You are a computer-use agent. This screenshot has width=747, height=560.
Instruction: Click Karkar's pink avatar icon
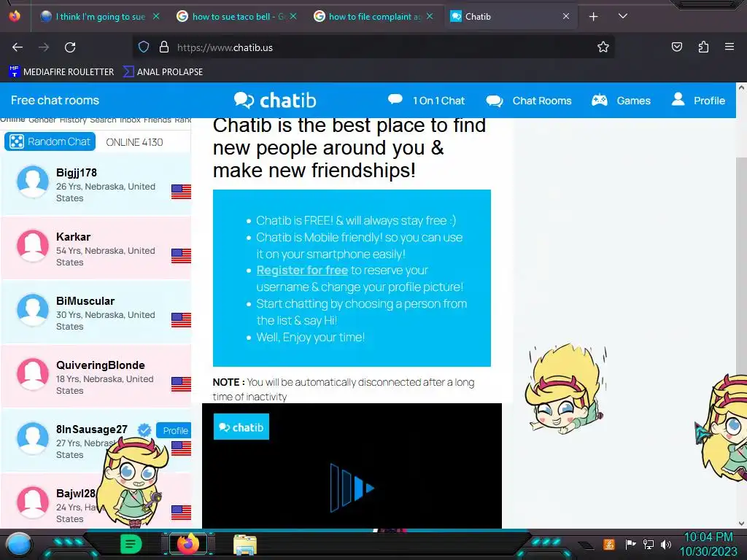coord(32,246)
